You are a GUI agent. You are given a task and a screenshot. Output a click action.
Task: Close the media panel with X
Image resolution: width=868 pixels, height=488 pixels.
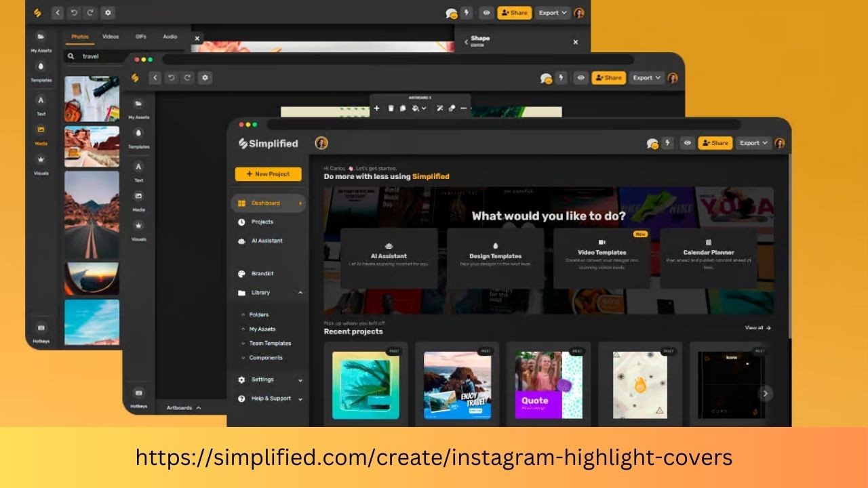(x=197, y=39)
